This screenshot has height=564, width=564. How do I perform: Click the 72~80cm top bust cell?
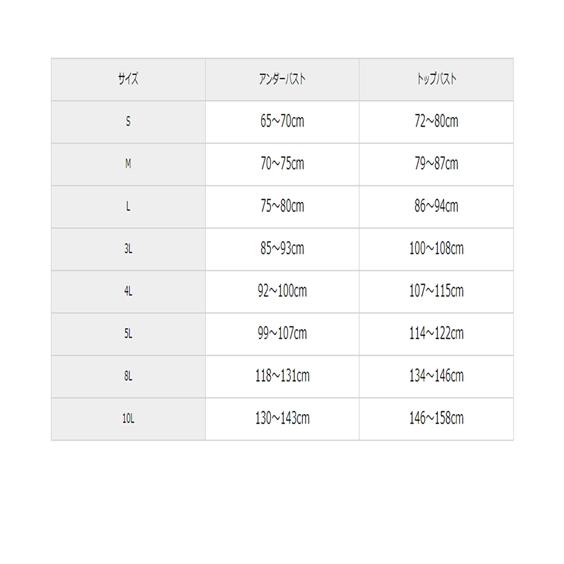pyautogui.click(x=436, y=122)
